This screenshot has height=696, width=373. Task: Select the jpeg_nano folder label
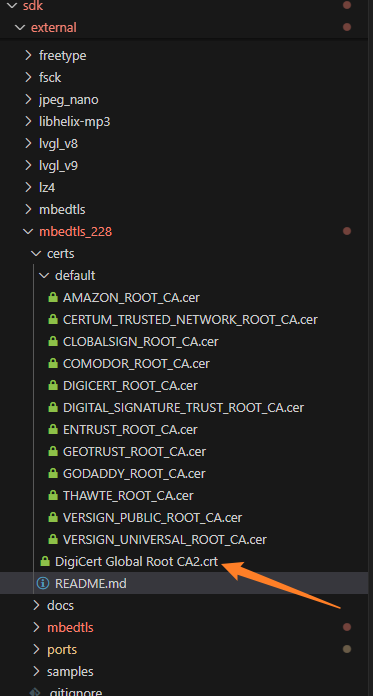(69, 100)
